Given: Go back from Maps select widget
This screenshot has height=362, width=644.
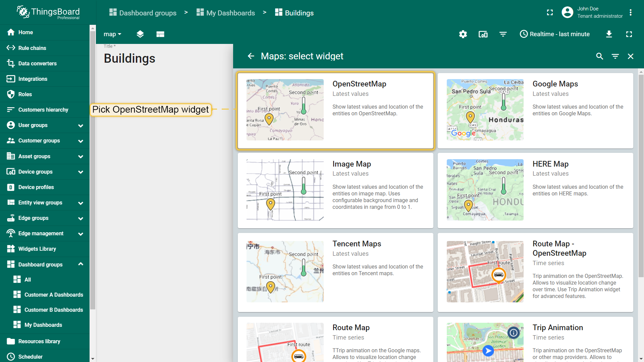Looking at the screenshot, I should coord(251,56).
